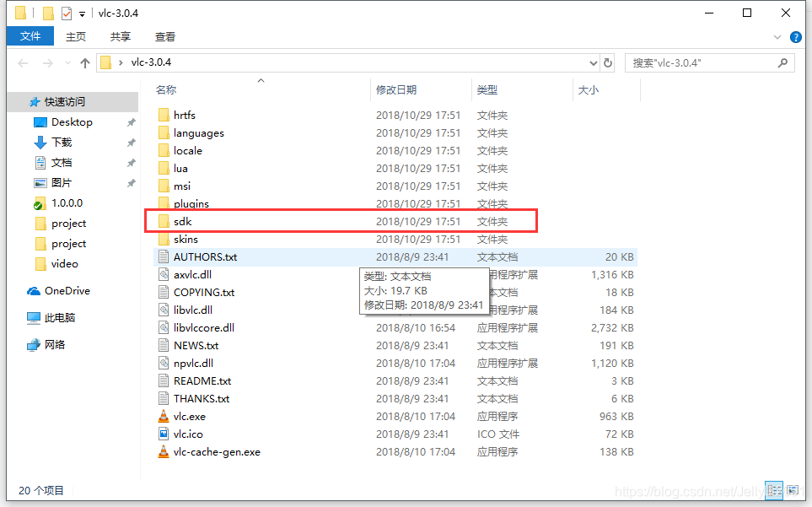Image resolution: width=812 pixels, height=507 pixels.
Task: Click the vlc-3.0.4 address bar path
Action: pos(151,62)
